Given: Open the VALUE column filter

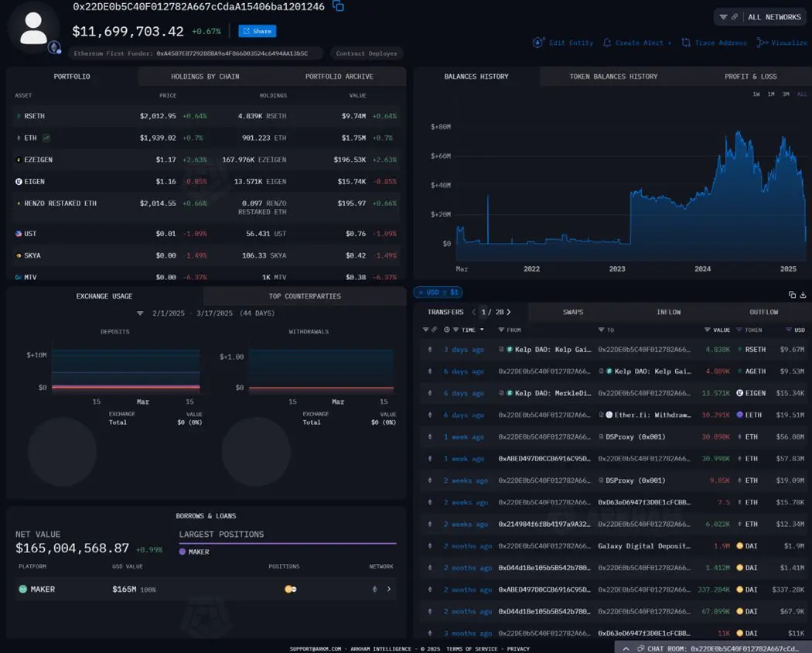Looking at the screenshot, I should (x=707, y=330).
